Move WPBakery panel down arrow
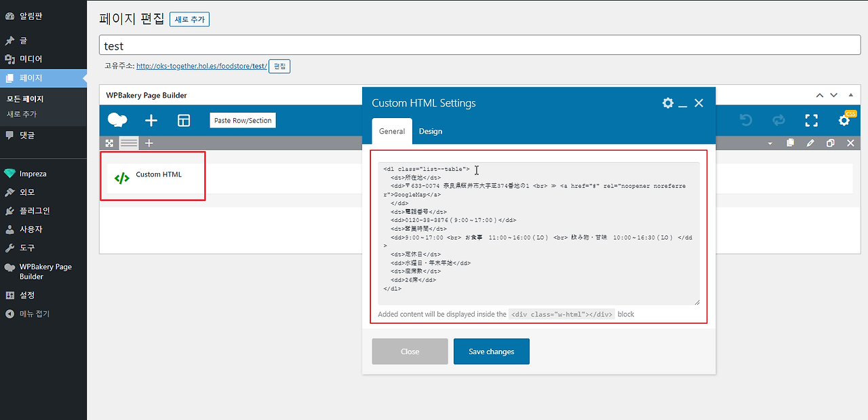868x420 pixels. (x=834, y=95)
